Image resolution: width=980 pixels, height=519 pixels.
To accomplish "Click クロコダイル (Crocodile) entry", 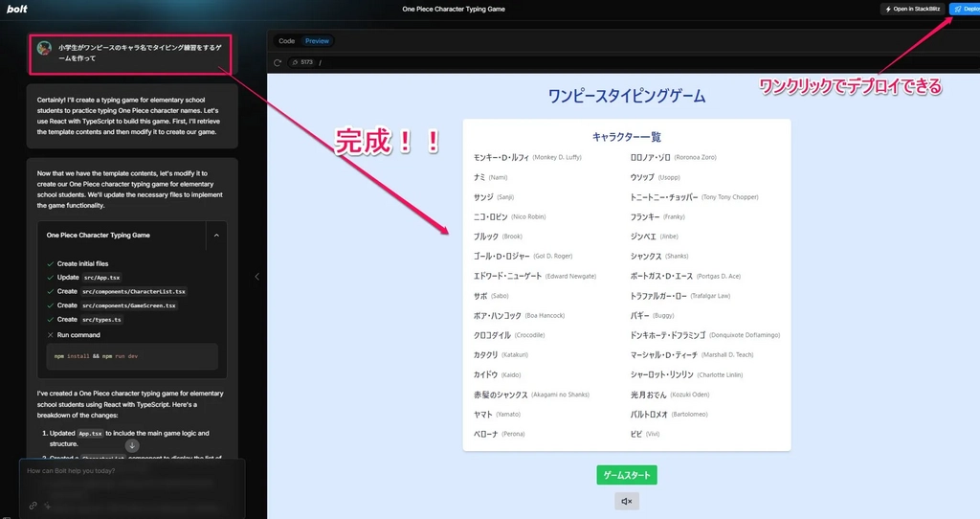I will [x=509, y=335].
